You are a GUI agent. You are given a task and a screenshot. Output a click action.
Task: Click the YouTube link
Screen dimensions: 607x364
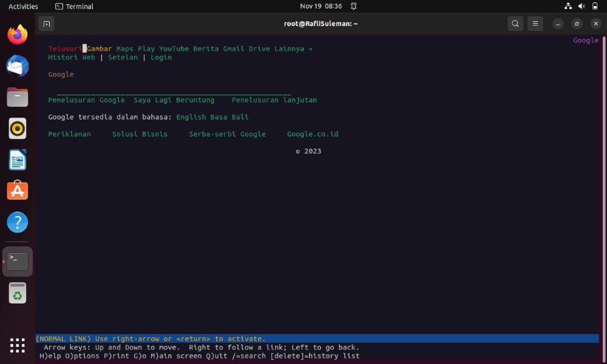tap(174, 49)
